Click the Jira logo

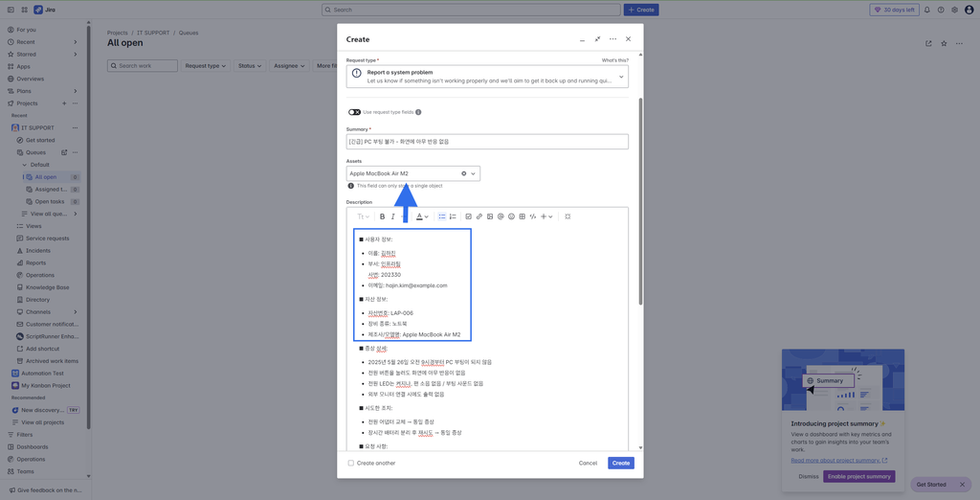[x=44, y=10]
